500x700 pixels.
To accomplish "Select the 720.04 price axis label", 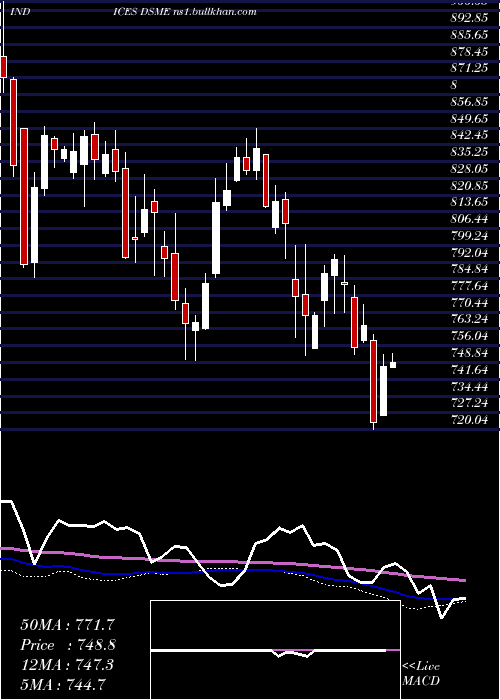I will pyautogui.click(x=469, y=420).
